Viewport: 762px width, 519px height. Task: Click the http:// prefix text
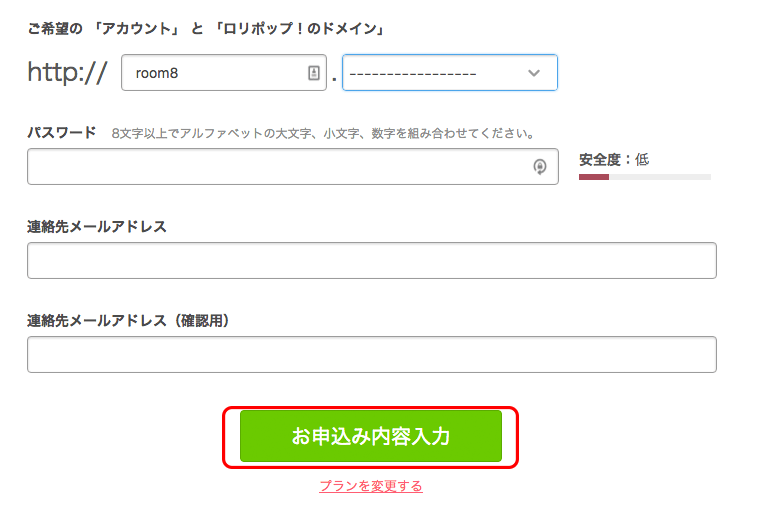(67, 73)
